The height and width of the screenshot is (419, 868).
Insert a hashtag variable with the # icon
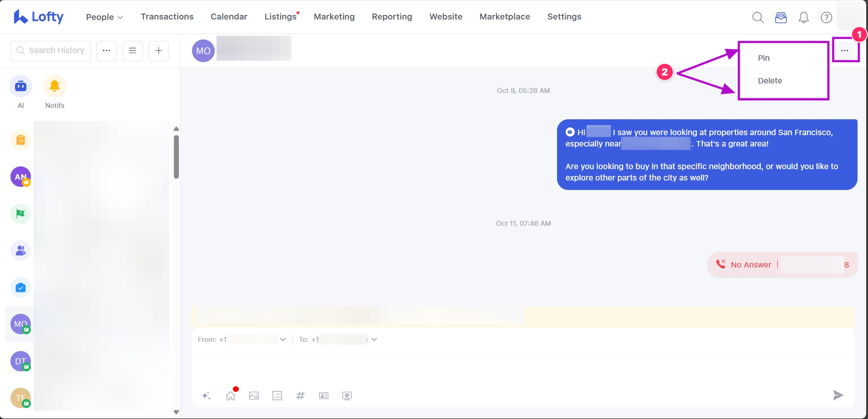point(300,396)
